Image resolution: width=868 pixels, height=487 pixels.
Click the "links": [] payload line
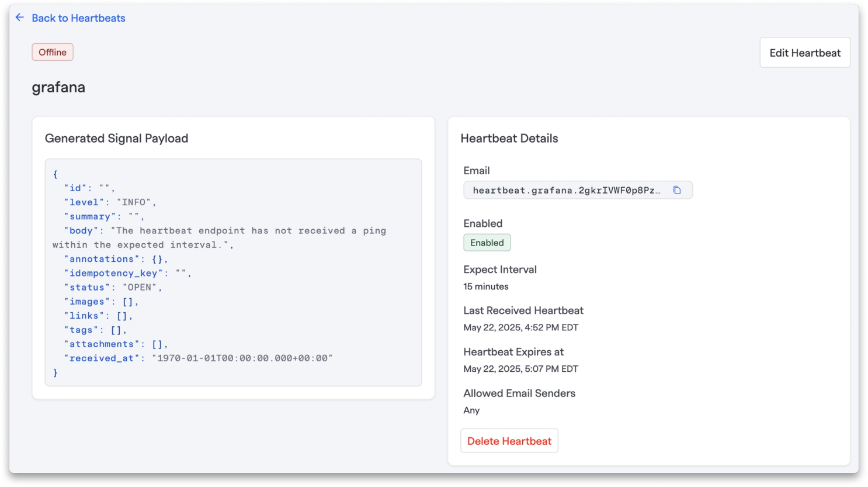99,316
